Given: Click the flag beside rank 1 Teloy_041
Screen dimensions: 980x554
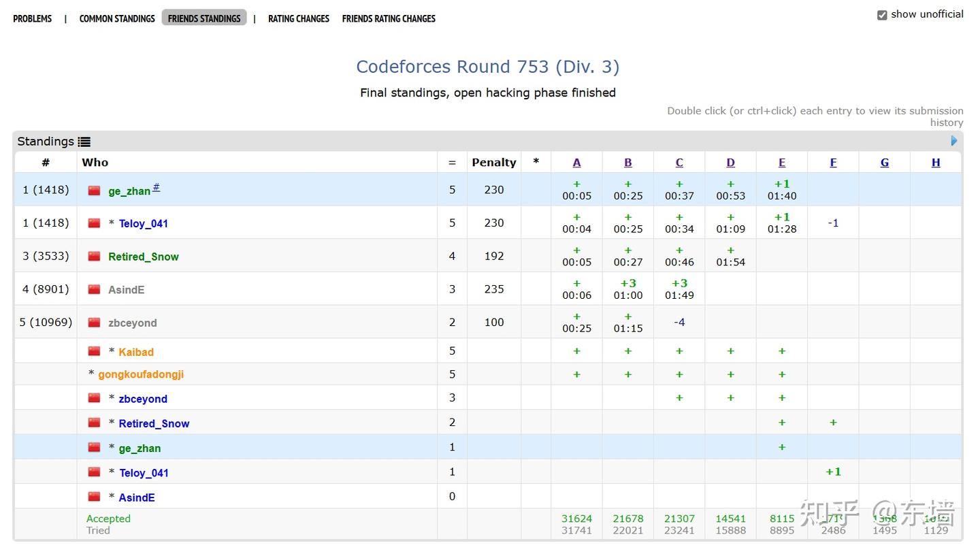Looking at the screenshot, I should coord(94,223).
